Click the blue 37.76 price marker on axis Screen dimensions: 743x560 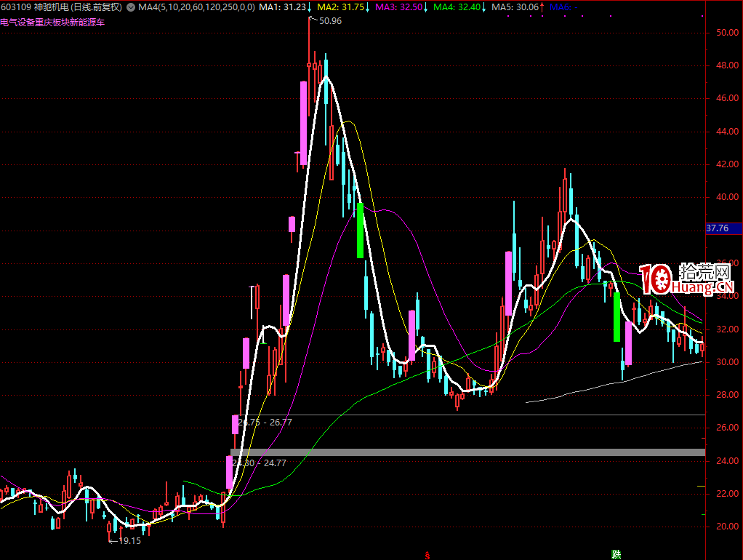(718, 229)
